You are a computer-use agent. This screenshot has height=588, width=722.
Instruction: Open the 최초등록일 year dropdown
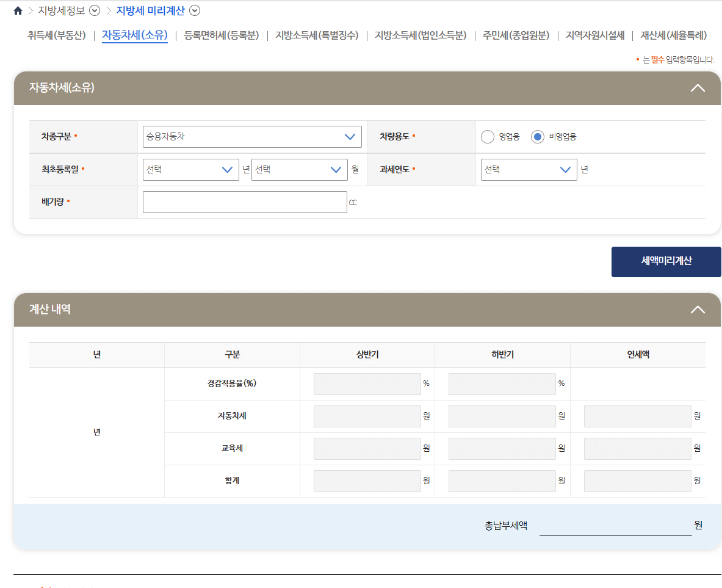(x=190, y=170)
